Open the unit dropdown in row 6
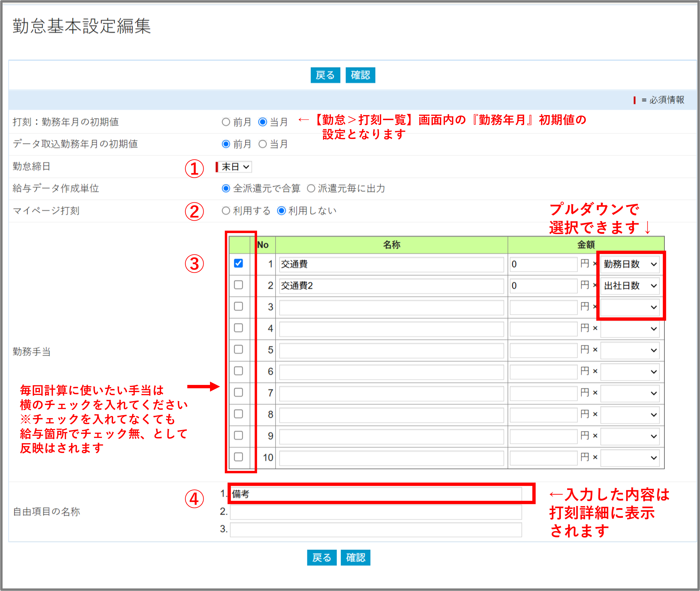The height and width of the screenshot is (591, 700). (630, 372)
